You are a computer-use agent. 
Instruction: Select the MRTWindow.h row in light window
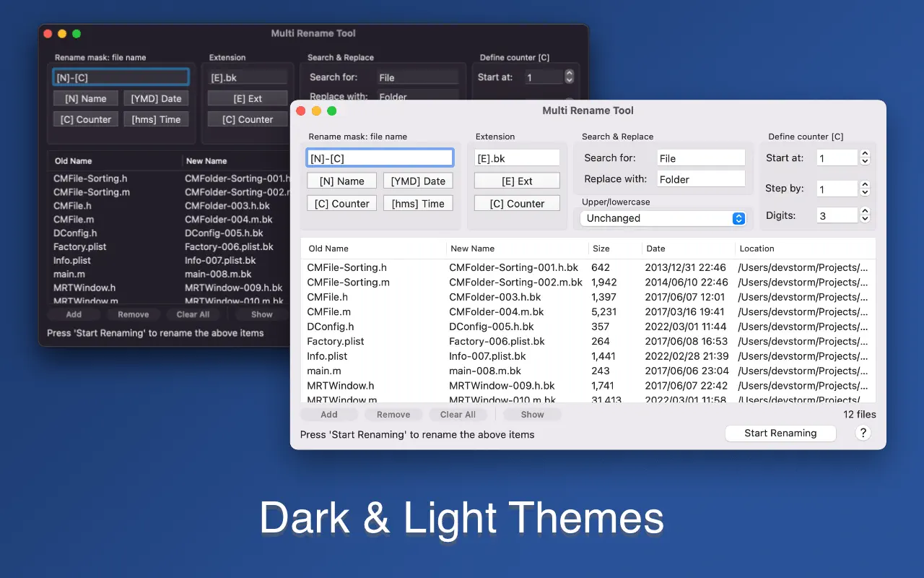click(588, 386)
